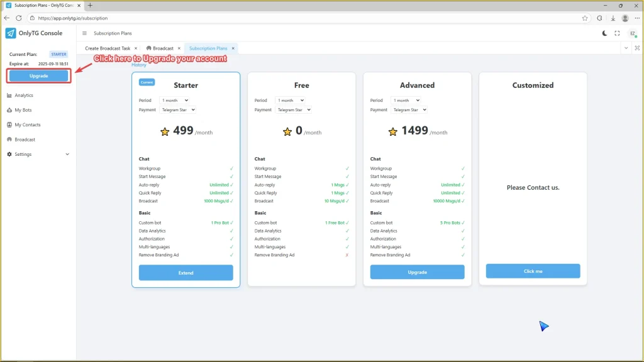Screen dimensions: 644x362
Task: Open the browser extensions icon
Action: tap(599, 18)
